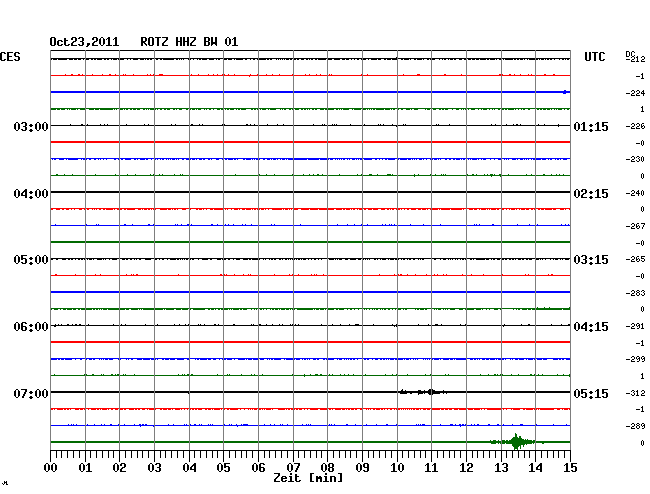650x494 pixels.
Task: Select the DC offset value -289
Action: (635, 426)
